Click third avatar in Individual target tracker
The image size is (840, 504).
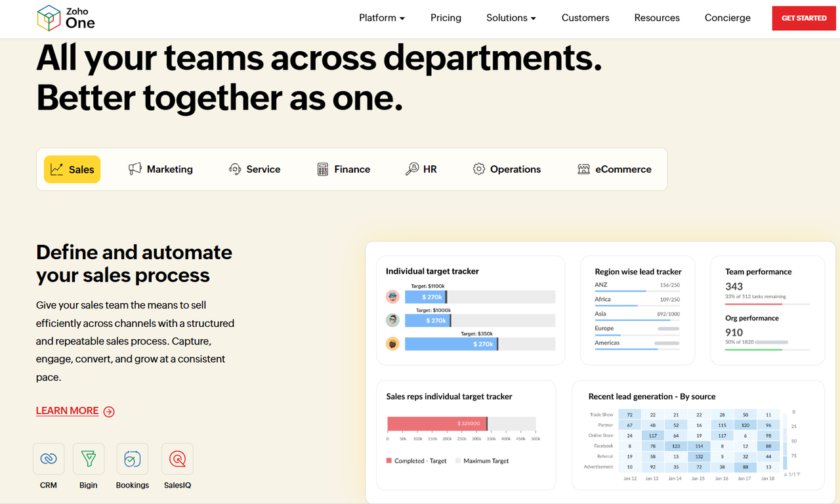[392, 344]
